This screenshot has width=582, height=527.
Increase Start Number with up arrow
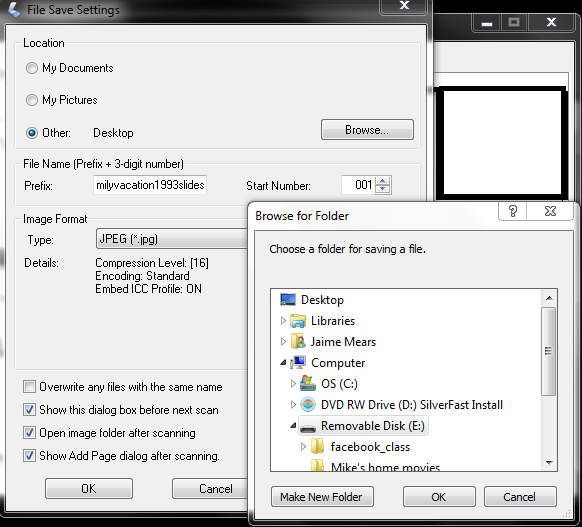383,181
